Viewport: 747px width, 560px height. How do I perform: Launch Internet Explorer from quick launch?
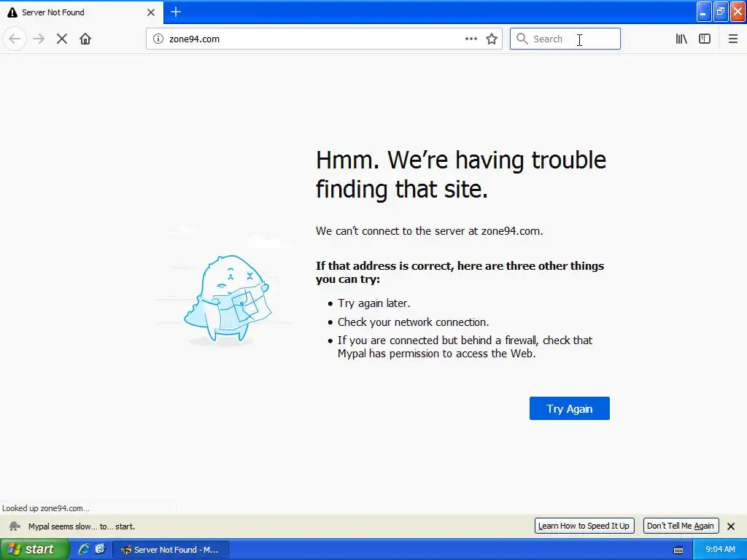click(84, 549)
